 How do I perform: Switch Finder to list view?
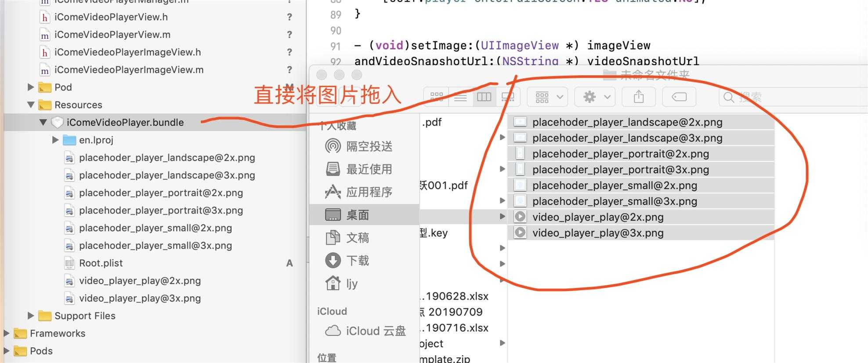click(460, 97)
